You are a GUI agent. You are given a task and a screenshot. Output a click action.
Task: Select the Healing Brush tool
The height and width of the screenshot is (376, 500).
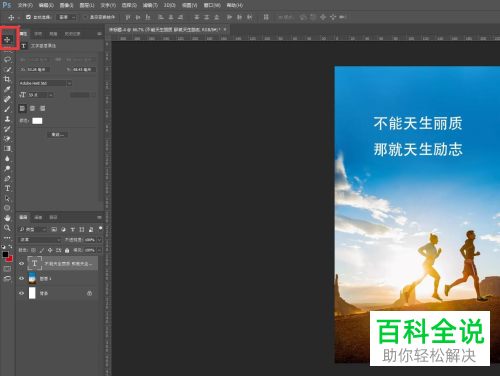(7, 99)
